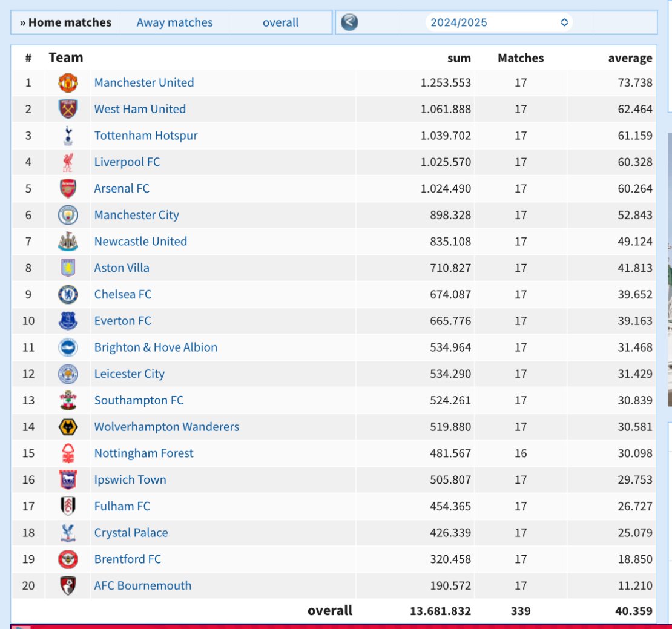Image resolution: width=672 pixels, height=629 pixels.
Task: Open the Manchester City team link
Action: pyautogui.click(x=137, y=215)
